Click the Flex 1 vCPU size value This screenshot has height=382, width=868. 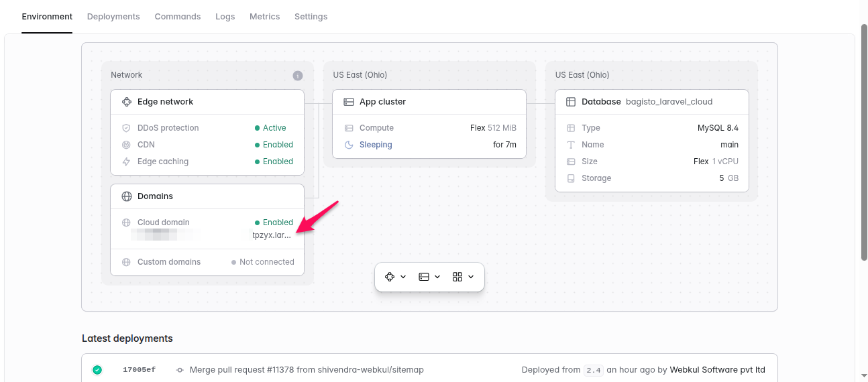tap(716, 162)
